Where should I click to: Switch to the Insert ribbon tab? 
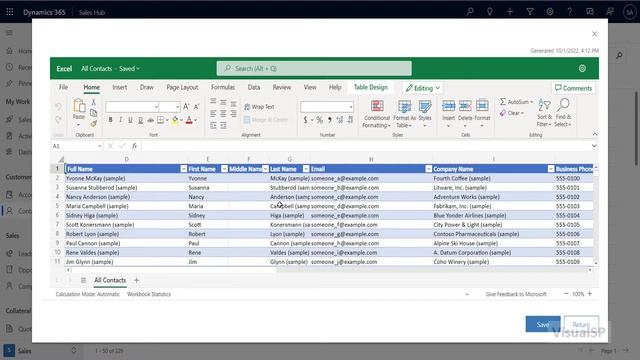[120, 87]
